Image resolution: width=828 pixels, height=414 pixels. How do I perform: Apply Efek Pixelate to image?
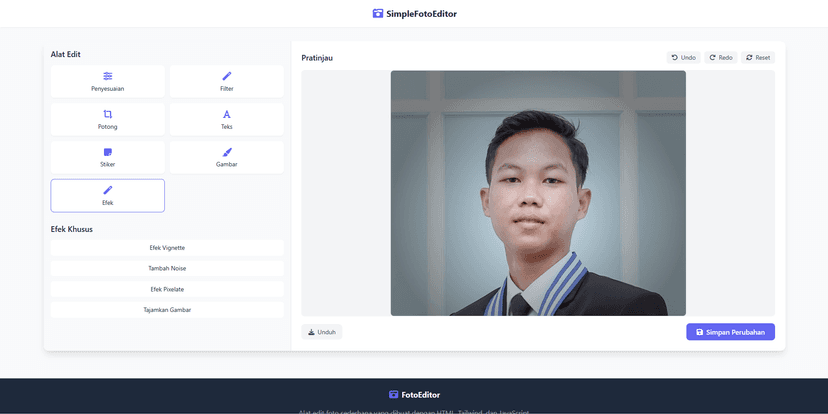[167, 289]
